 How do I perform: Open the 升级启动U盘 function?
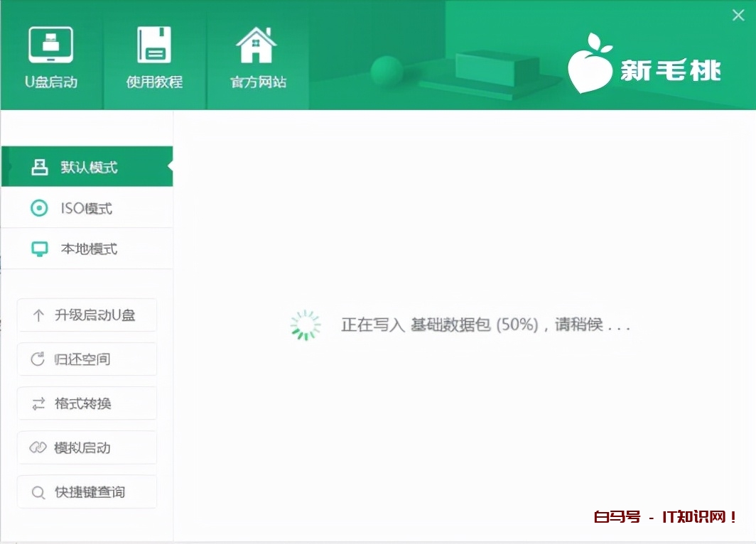[85, 315]
